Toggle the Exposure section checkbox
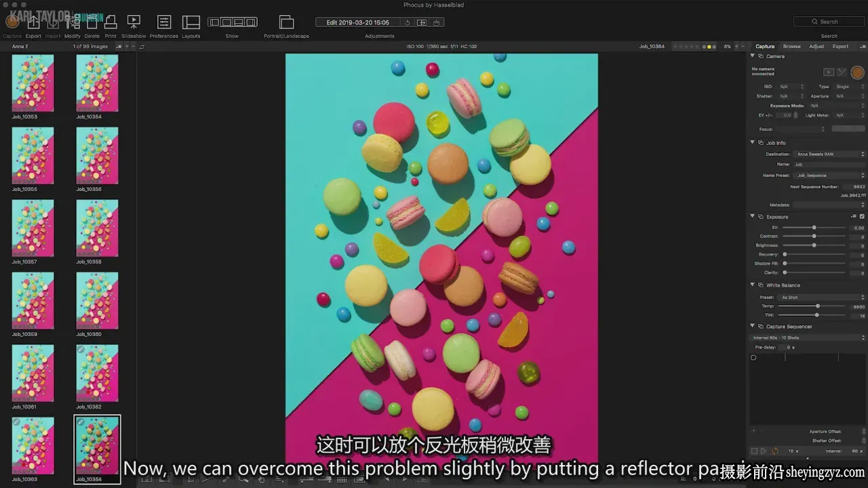 tap(862, 216)
